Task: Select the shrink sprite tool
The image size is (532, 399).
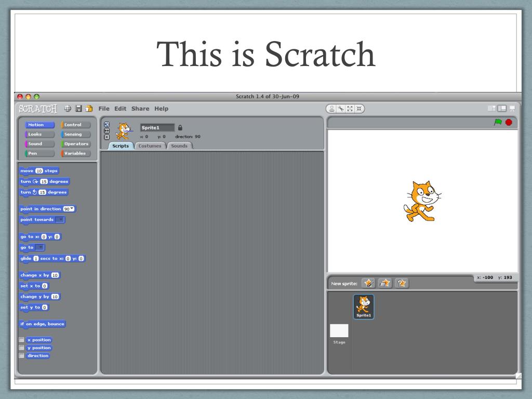Action: point(359,109)
